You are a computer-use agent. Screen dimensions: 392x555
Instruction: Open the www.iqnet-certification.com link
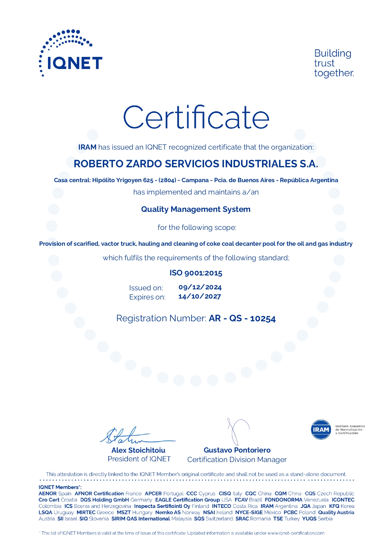pos(296,533)
